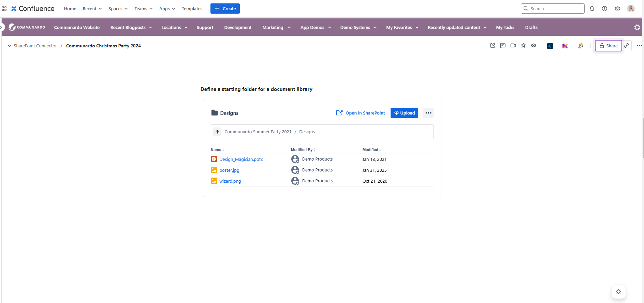Toggle watching the page with eye icon

(x=533, y=46)
